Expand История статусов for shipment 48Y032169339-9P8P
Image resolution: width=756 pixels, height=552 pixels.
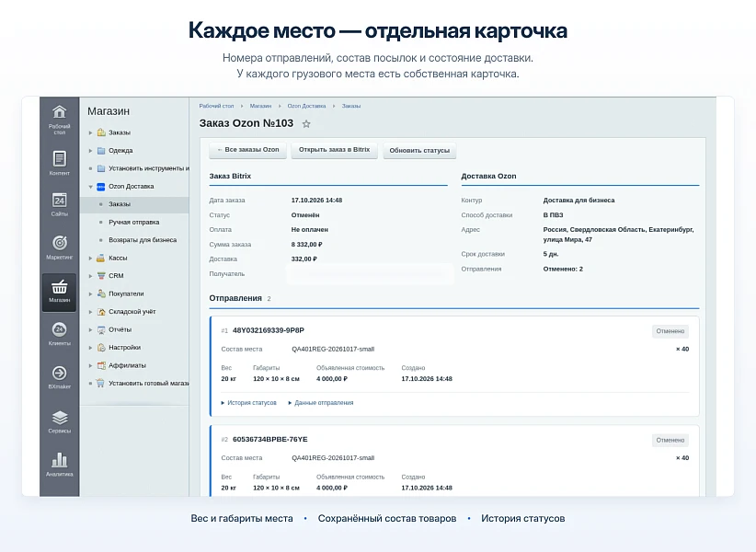(x=249, y=403)
